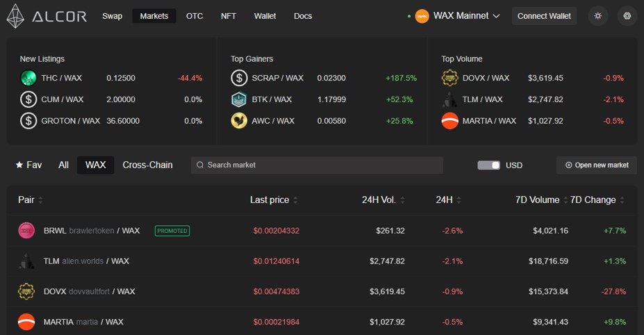Open DOVX dovvaultfort / WAX market row
The height and width of the screenshot is (335, 644).
click(322, 291)
